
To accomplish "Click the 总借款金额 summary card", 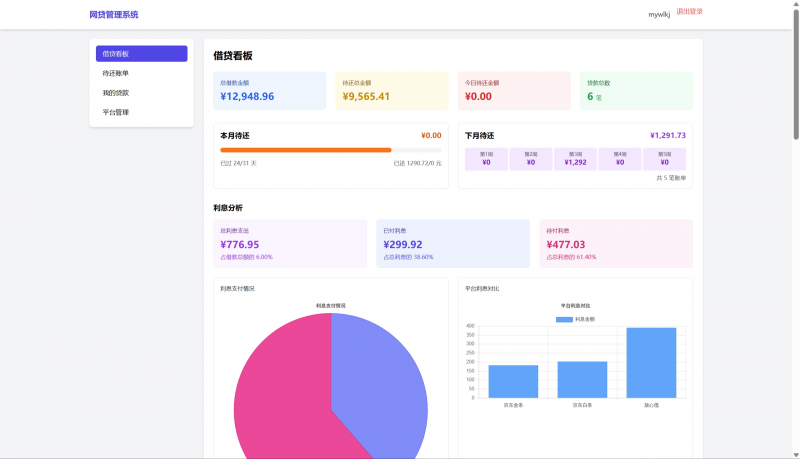I will pos(269,91).
